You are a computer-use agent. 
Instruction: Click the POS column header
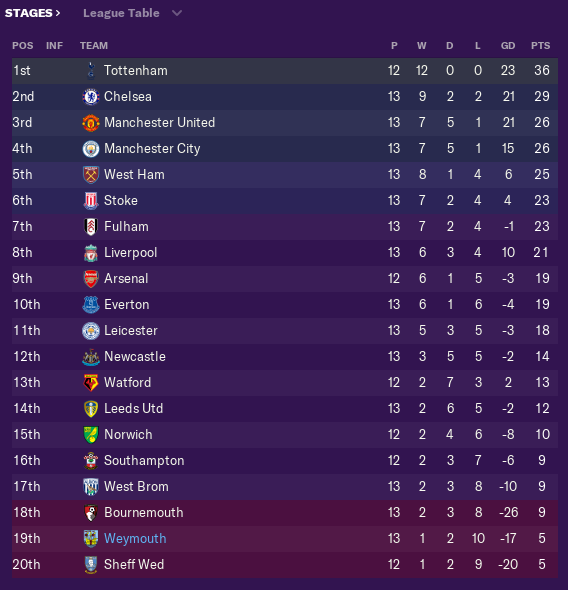23,46
